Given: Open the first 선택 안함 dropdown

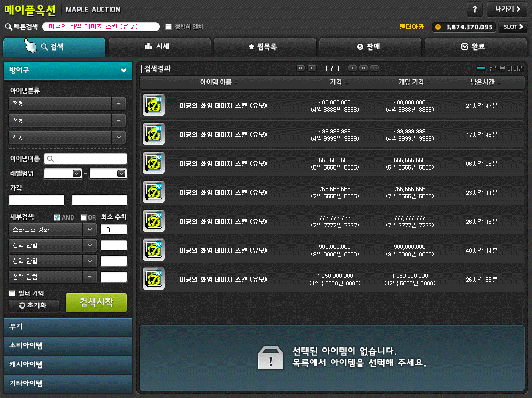Looking at the screenshot, I should point(53,245).
